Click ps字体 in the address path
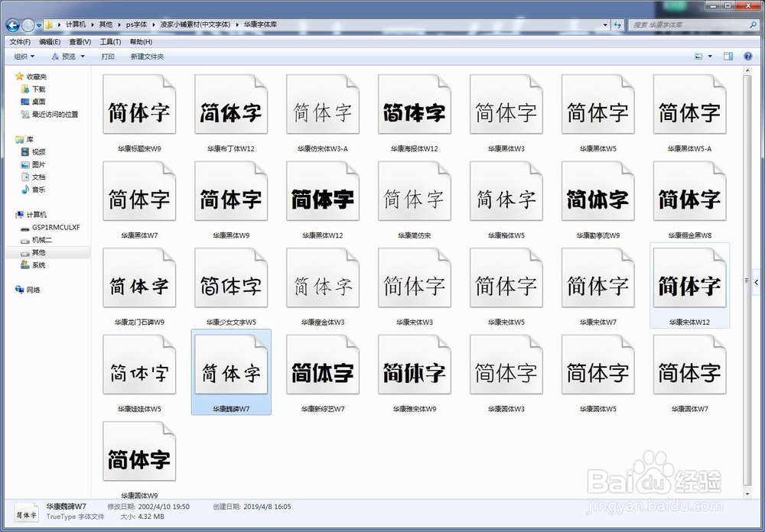Image resolution: width=765 pixels, height=532 pixels. click(x=137, y=24)
